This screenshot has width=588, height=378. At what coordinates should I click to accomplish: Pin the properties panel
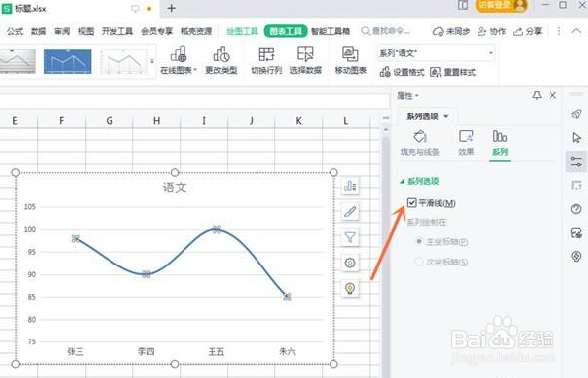(537, 96)
